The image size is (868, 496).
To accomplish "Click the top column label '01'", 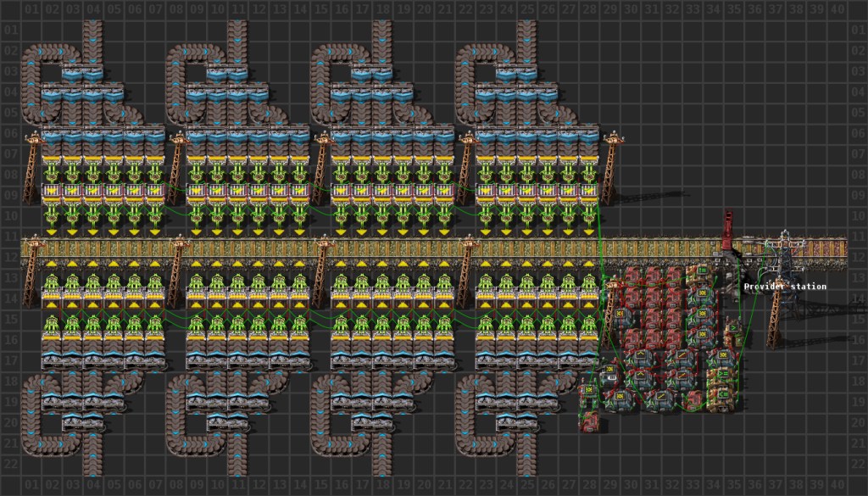I will 31,8.
